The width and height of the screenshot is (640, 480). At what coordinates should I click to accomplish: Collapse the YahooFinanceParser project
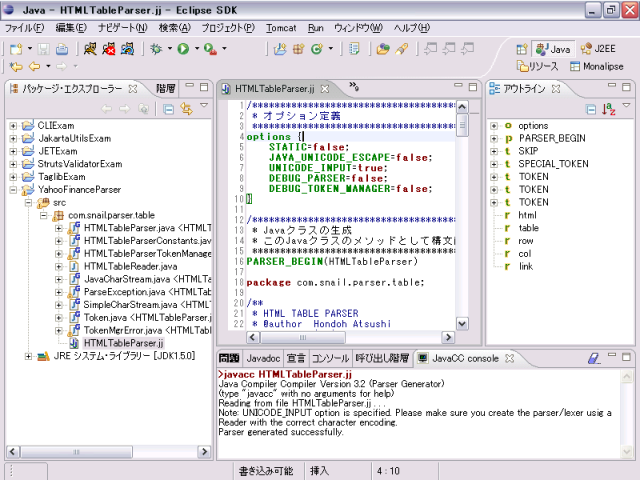13,190
